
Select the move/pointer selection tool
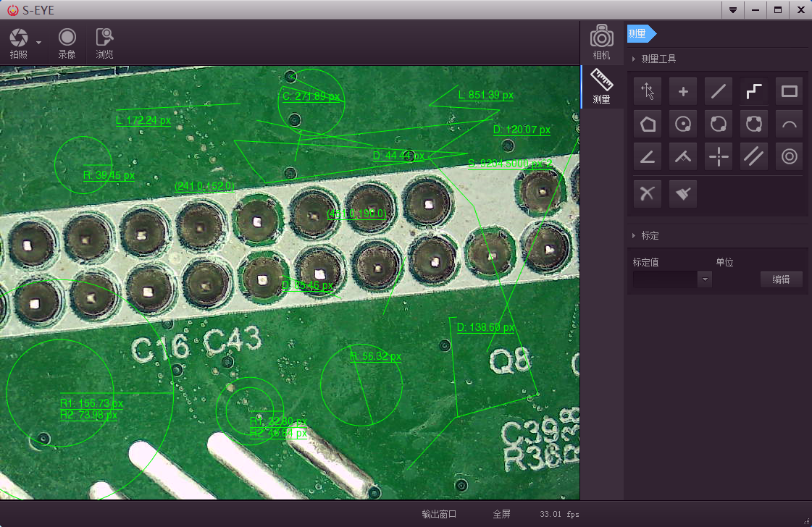[x=648, y=92]
